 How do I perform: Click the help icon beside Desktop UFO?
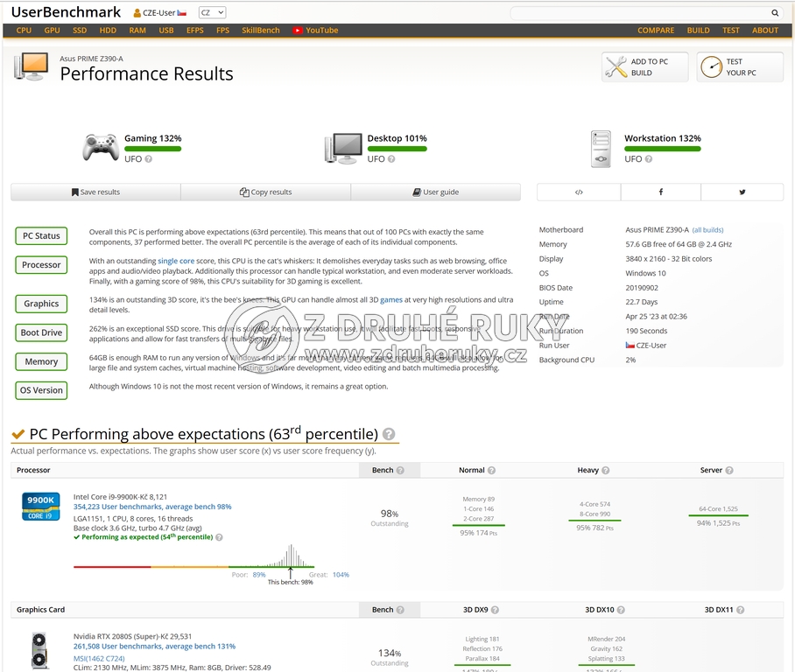coord(391,159)
